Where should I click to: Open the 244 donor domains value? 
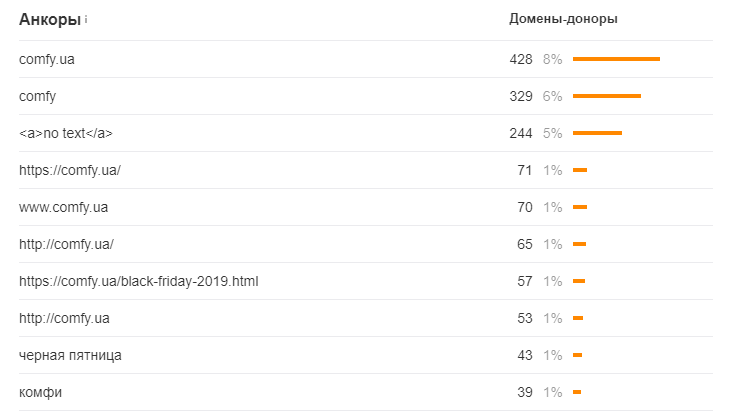coord(520,133)
